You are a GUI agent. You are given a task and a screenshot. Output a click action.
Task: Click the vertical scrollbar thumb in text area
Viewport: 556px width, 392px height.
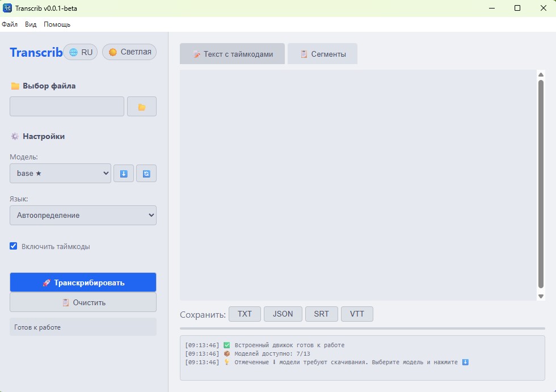tap(541, 184)
